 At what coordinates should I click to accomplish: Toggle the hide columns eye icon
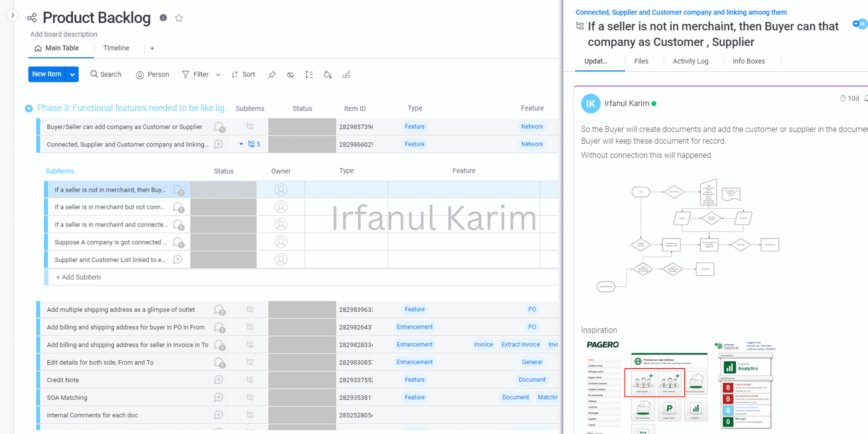pos(290,75)
